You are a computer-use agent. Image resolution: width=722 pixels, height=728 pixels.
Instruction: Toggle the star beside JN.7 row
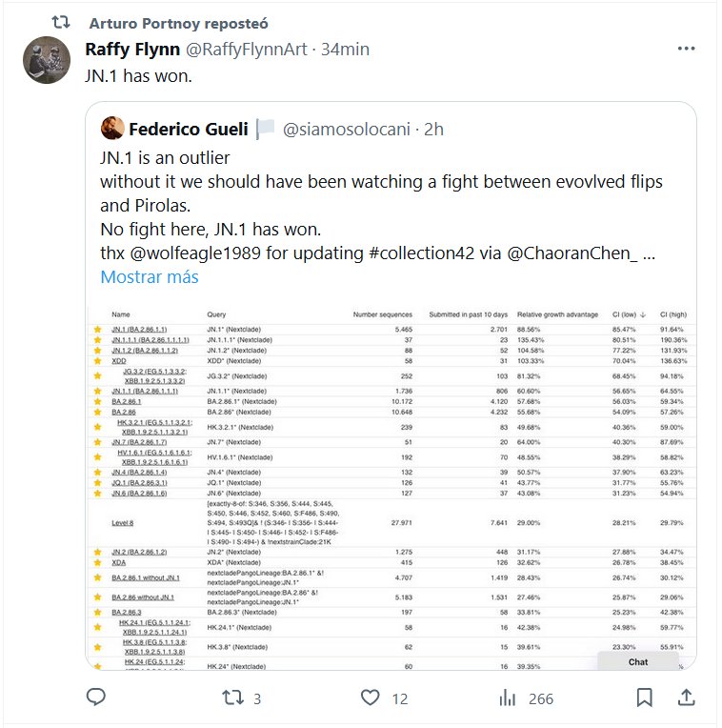point(96,442)
